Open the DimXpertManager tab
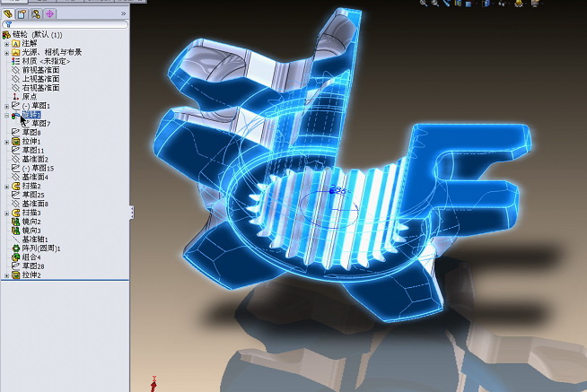The width and height of the screenshot is (587, 392). click(x=49, y=14)
